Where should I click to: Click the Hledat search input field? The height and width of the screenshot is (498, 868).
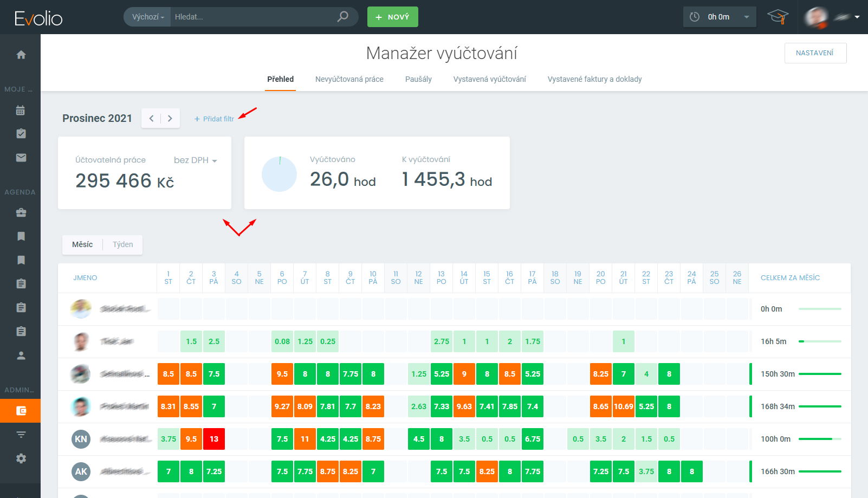tap(252, 17)
